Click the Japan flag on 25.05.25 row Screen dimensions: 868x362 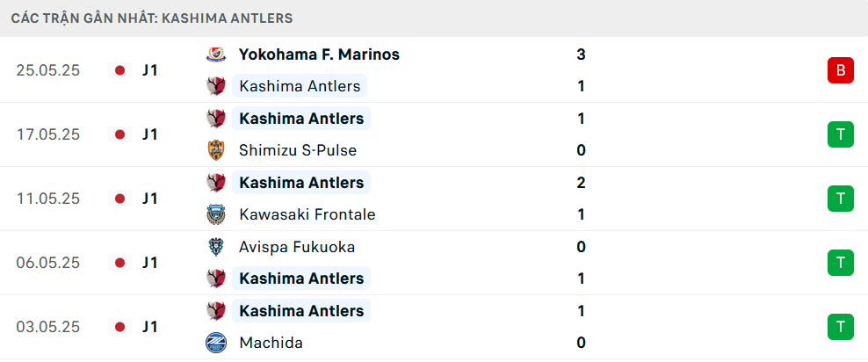tap(119, 70)
